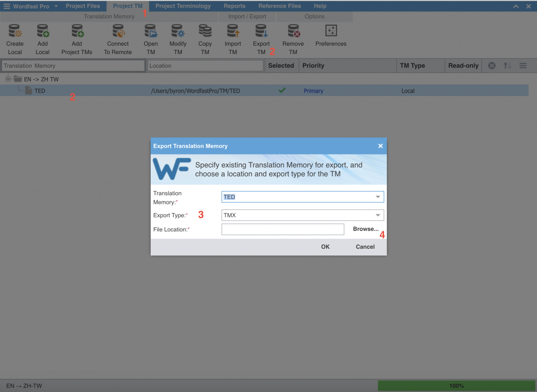Confirm export with the OK button
Screen dimensions: 537x392
[325, 247]
